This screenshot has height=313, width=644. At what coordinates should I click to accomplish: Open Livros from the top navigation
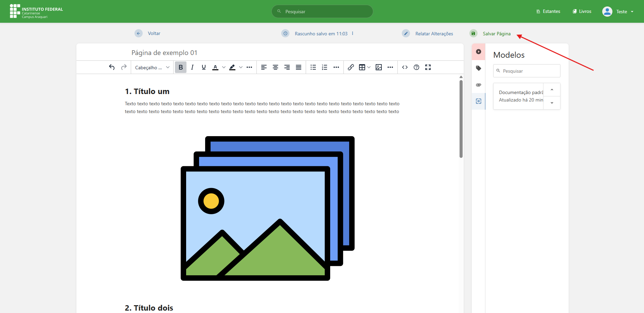coord(582,12)
